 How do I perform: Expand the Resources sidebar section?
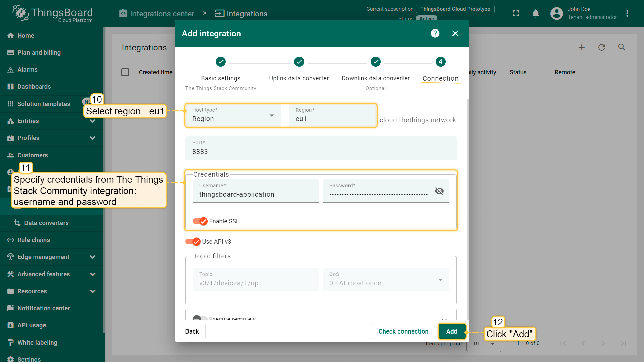93,291
